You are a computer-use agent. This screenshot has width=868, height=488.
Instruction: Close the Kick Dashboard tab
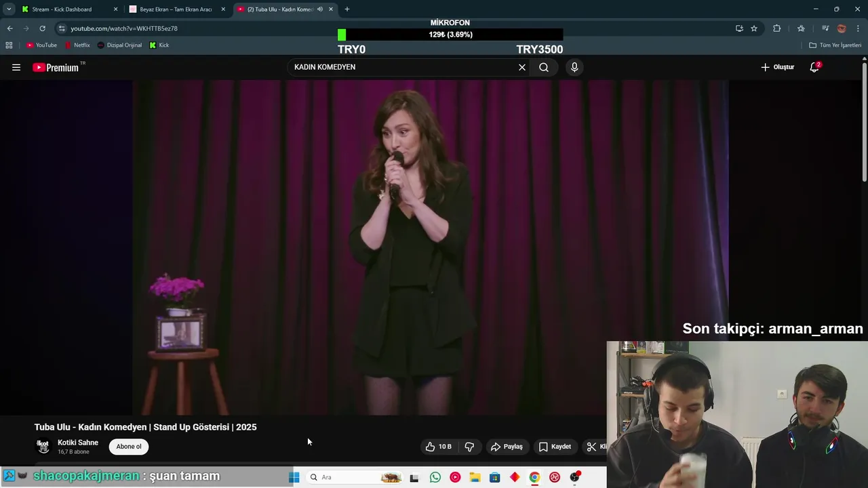click(115, 9)
